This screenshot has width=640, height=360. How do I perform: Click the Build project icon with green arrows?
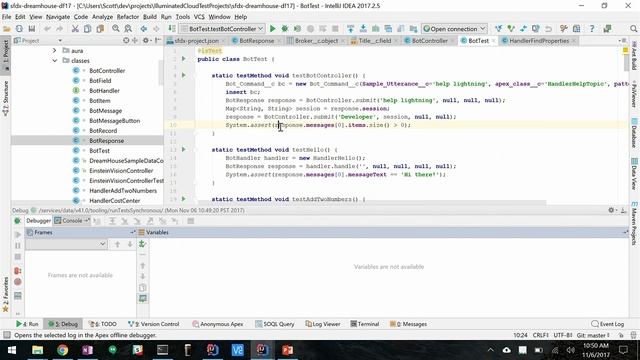click(x=172, y=29)
